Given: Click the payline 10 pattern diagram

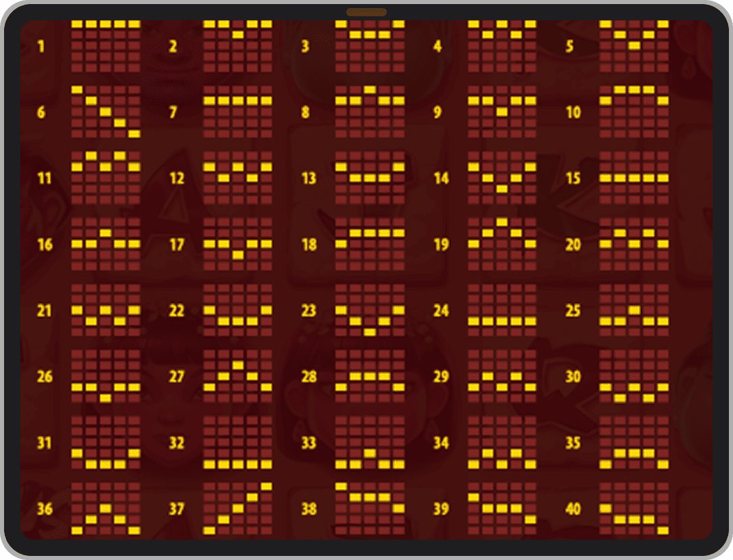Looking at the screenshot, I should [x=634, y=112].
